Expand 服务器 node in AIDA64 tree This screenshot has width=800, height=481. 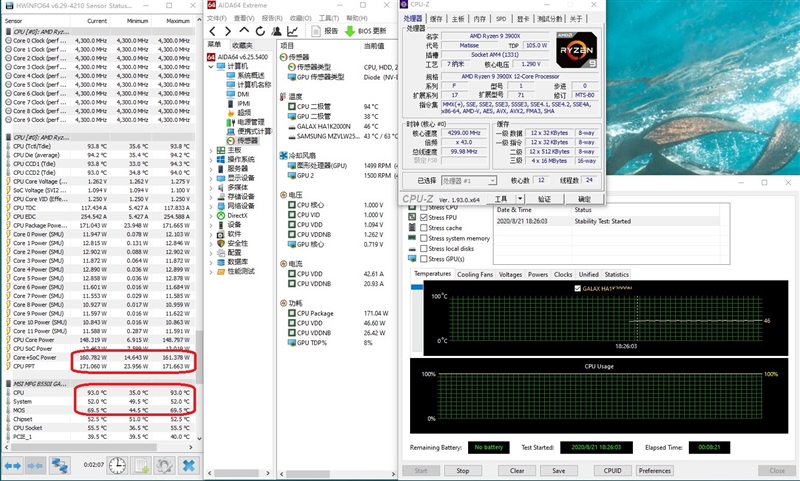tap(211, 168)
